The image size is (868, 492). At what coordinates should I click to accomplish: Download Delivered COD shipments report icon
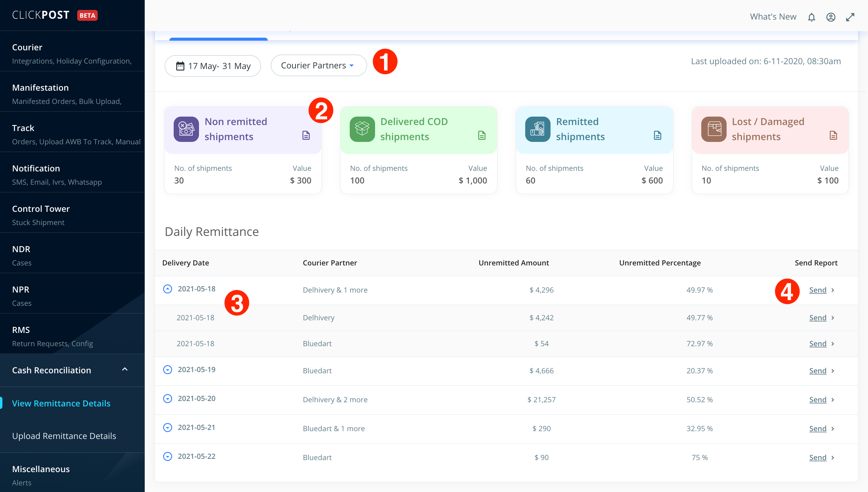[x=482, y=136]
